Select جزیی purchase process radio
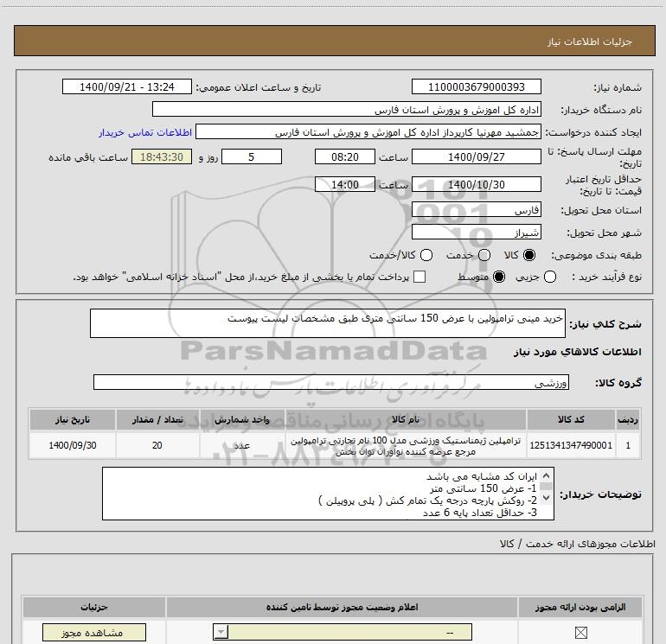666x644 pixels. pos(550,277)
